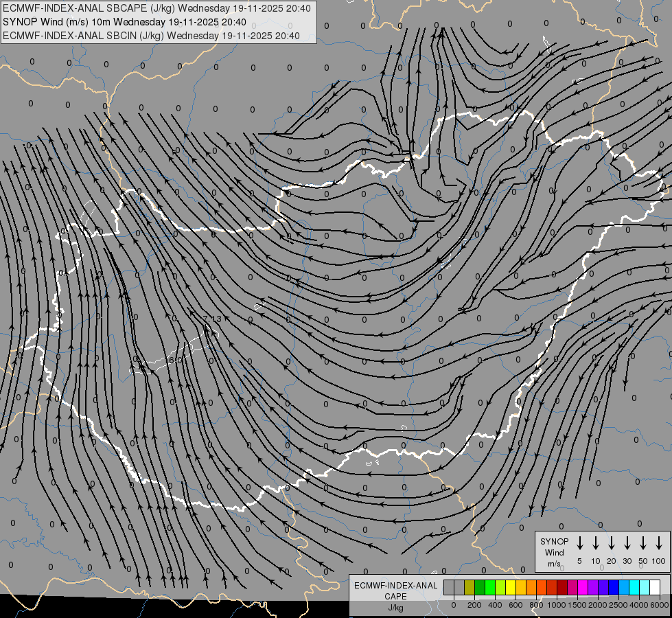Screen dimensions: 672x618
Task: Pick the red-orange CAPE swatch before 1000
Action: pyautogui.click(x=552, y=587)
